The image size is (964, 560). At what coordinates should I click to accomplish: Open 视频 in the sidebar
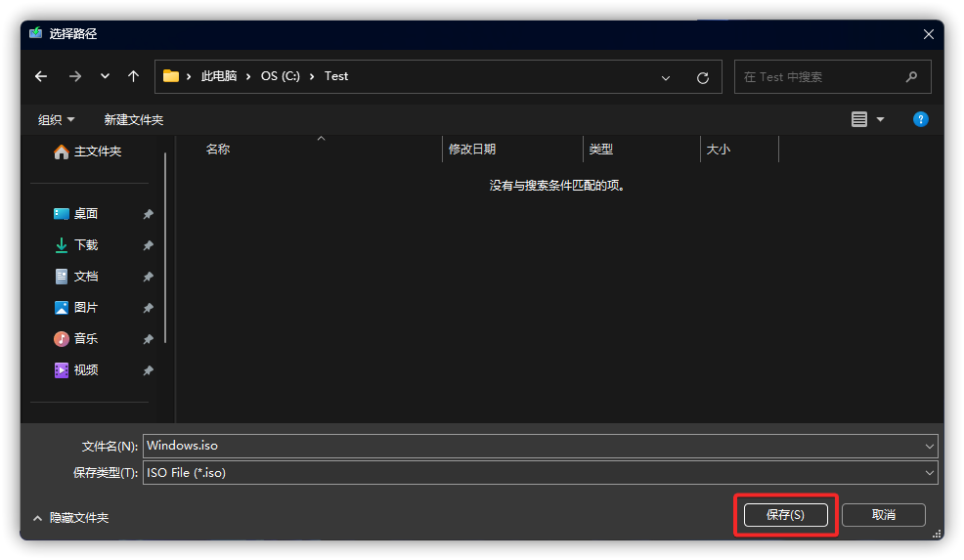tap(76, 370)
